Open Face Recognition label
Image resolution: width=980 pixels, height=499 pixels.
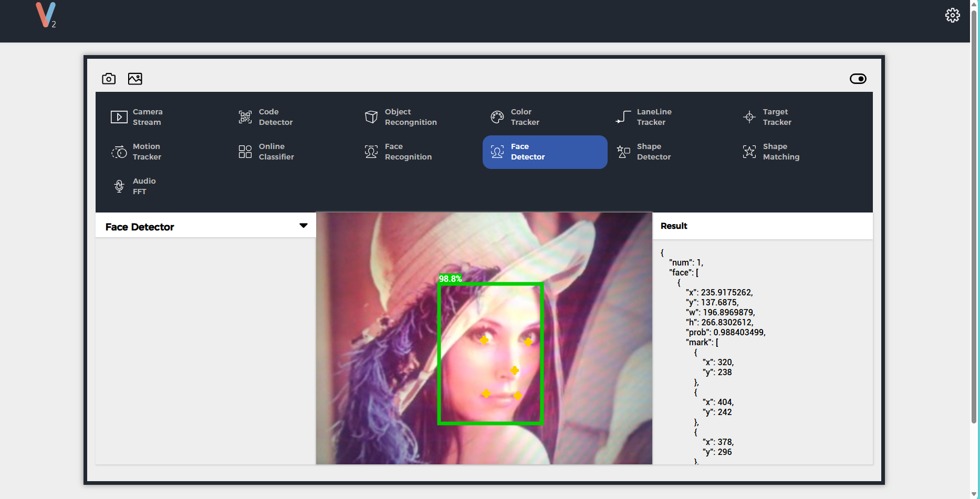pyautogui.click(x=408, y=152)
